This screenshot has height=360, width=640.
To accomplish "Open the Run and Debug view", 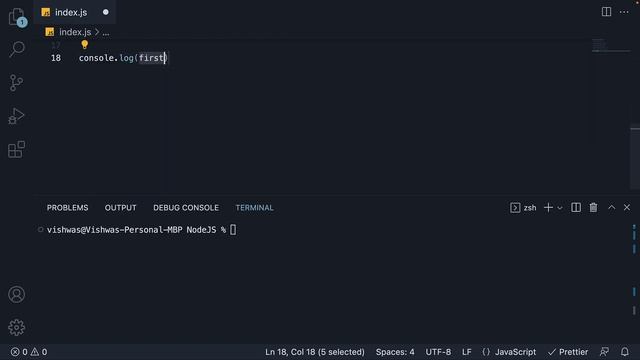I will pos(16,116).
